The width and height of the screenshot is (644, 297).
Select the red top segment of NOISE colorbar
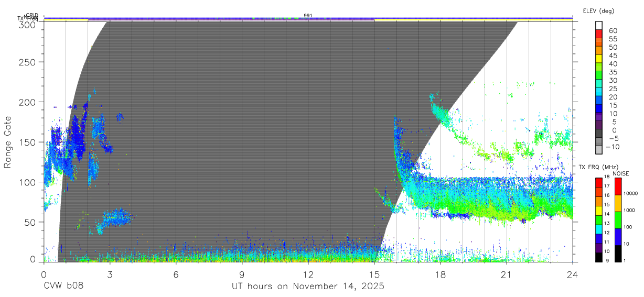(618, 186)
